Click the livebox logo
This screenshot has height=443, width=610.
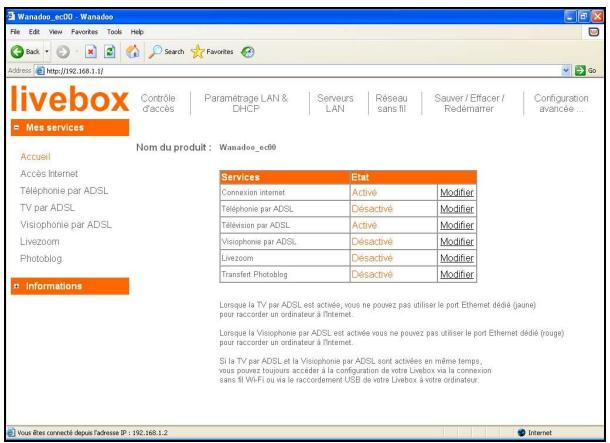(x=70, y=99)
